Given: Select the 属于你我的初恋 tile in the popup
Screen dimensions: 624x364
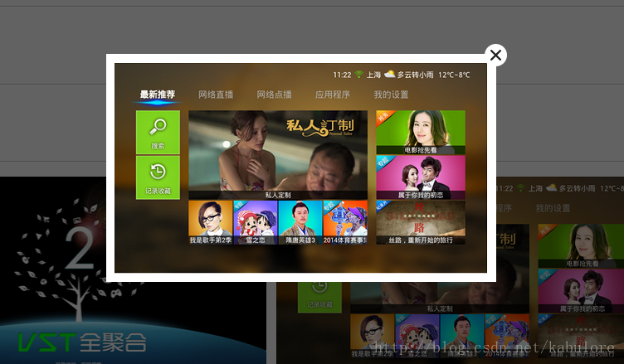Looking at the screenshot, I should 421,177.
